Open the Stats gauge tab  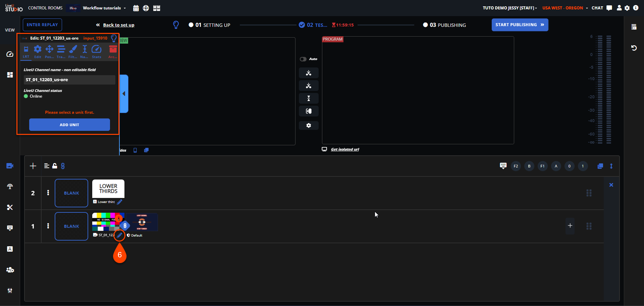[x=97, y=52]
